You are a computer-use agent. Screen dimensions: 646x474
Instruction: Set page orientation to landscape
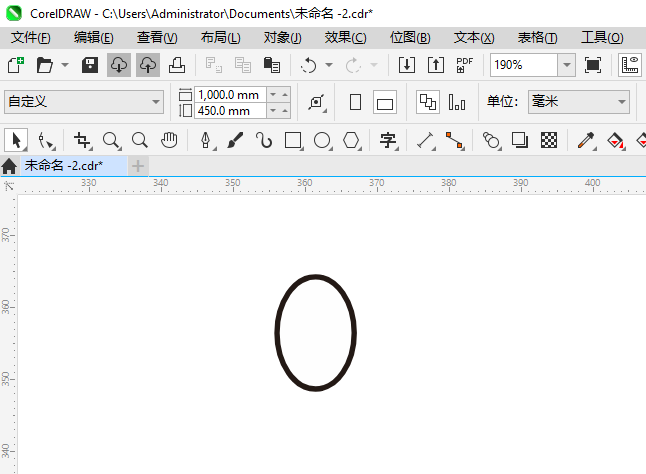(385, 102)
